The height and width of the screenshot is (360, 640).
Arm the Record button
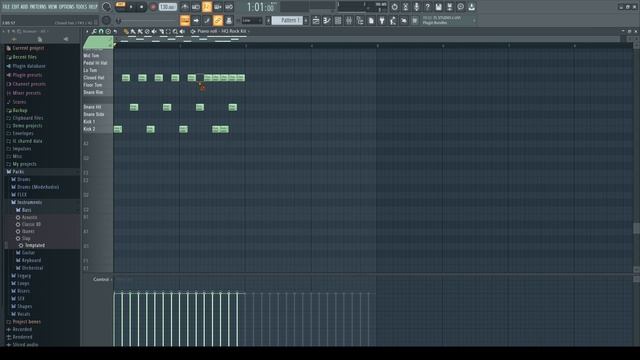(x=153, y=7)
